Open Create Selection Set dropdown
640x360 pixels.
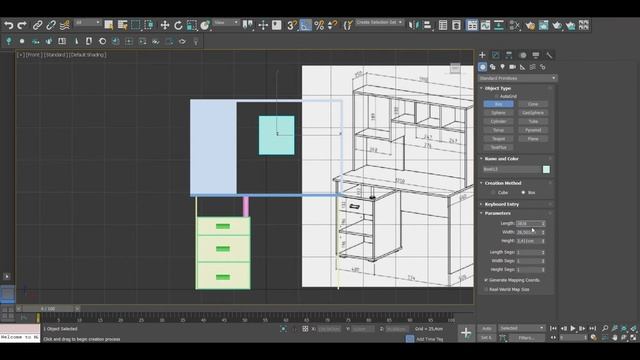[x=379, y=22]
